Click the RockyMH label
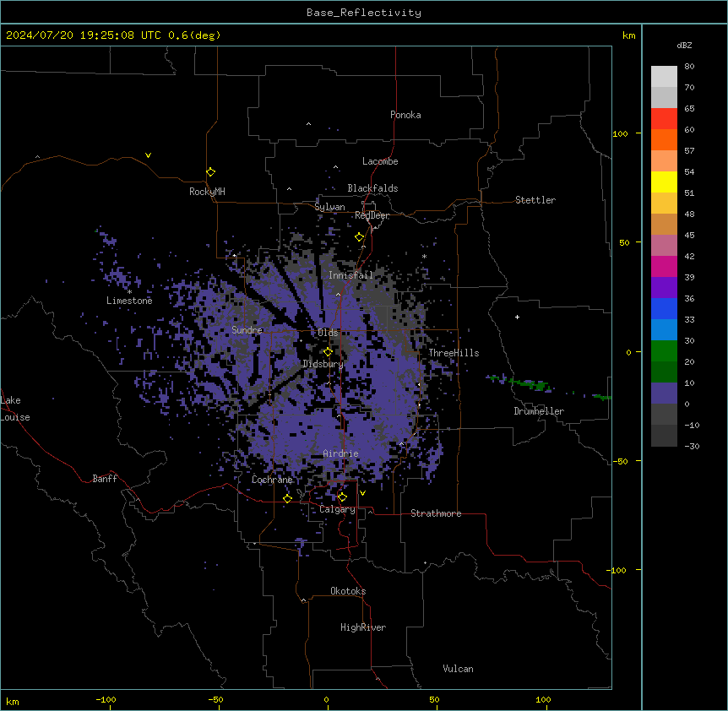728x711 pixels. 207,191
